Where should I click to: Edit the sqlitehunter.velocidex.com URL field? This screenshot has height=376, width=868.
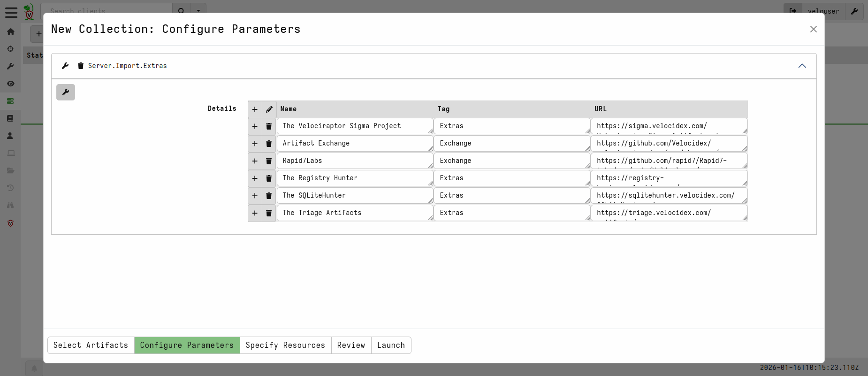click(x=670, y=196)
